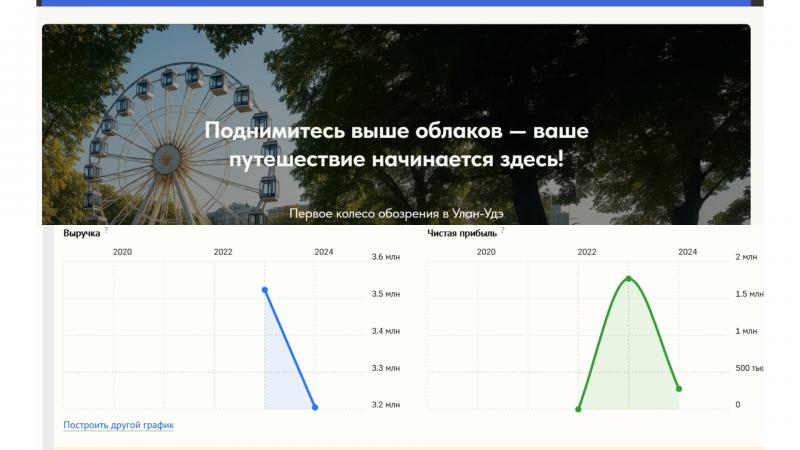Click the help question mark next to Чистая прибыль

click(503, 230)
